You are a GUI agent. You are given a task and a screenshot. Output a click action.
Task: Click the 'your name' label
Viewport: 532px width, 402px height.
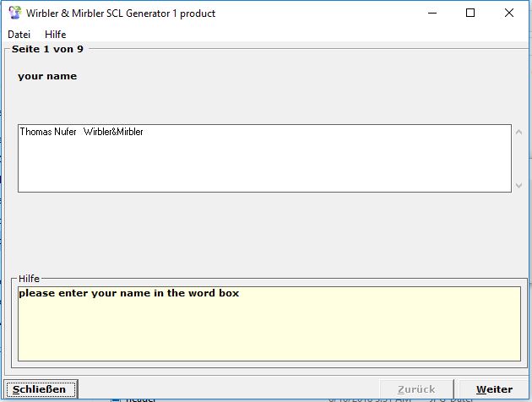point(47,76)
